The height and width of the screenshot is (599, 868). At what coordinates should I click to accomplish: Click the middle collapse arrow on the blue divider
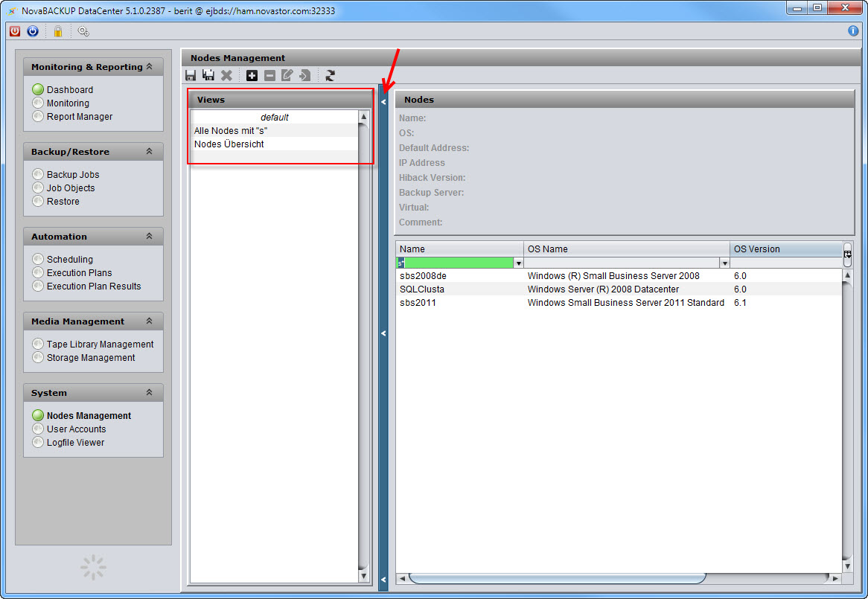click(x=383, y=333)
